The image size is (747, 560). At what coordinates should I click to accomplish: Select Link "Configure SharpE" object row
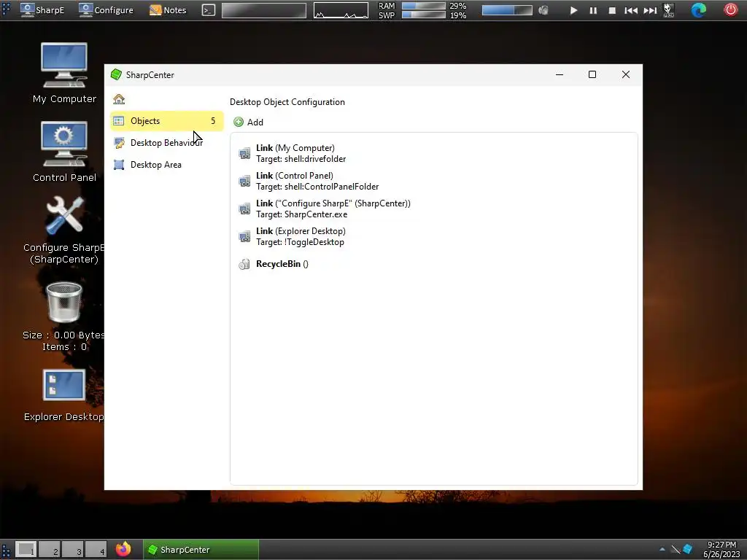[x=433, y=209]
